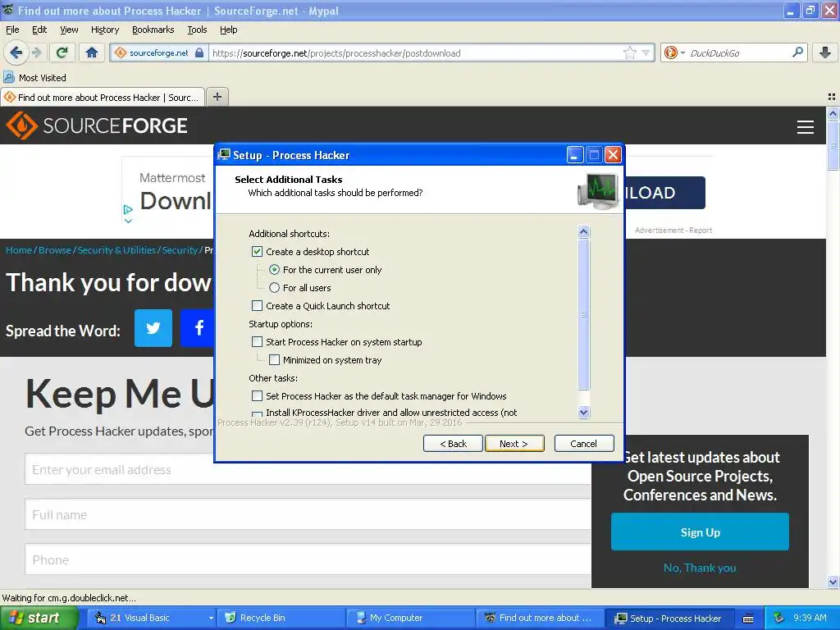The width and height of the screenshot is (840, 630).
Task: Click the Process Hacker monitor wizard image
Action: click(x=598, y=191)
